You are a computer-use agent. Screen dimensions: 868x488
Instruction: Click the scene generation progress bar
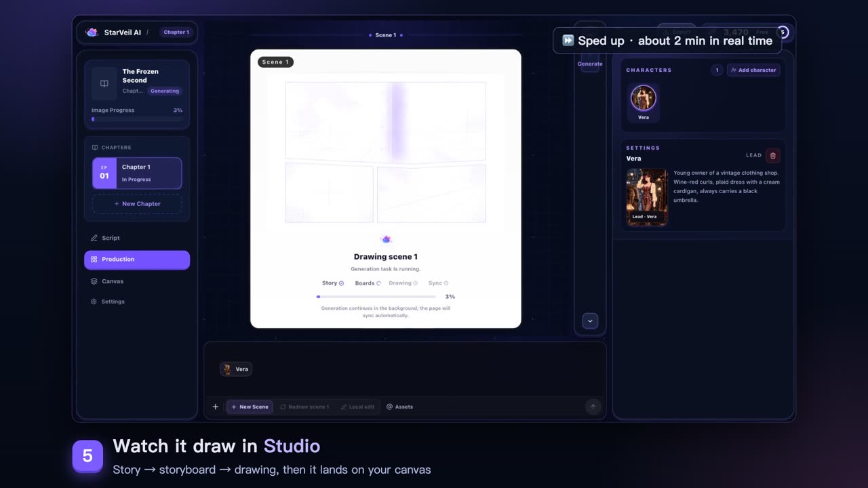point(376,297)
